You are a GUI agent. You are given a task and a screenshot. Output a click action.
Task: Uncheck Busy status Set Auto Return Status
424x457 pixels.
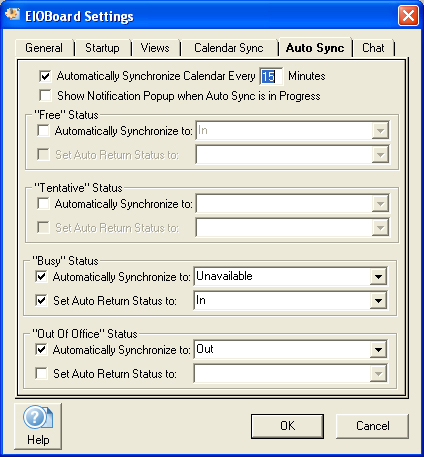pos(41,301)
